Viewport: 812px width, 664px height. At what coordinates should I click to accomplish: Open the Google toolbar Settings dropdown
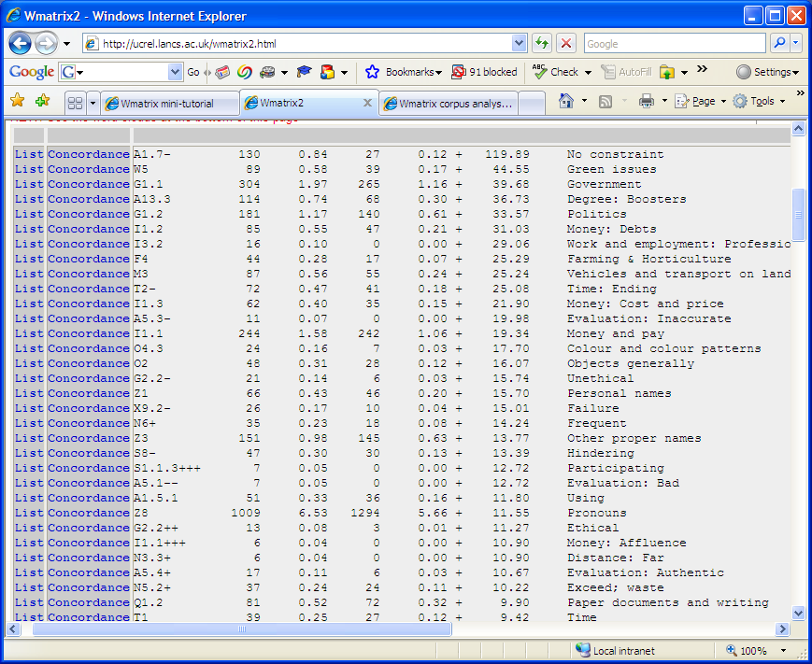766,72
